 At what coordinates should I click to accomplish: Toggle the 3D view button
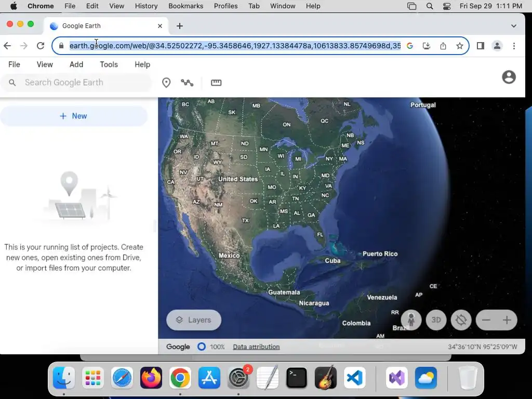click(x=436, y=320)
